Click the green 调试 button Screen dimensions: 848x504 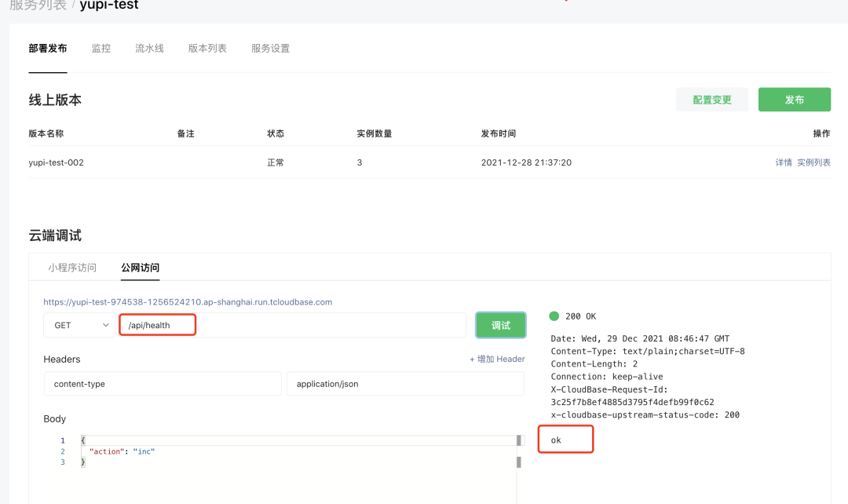(x=500, y=325)
